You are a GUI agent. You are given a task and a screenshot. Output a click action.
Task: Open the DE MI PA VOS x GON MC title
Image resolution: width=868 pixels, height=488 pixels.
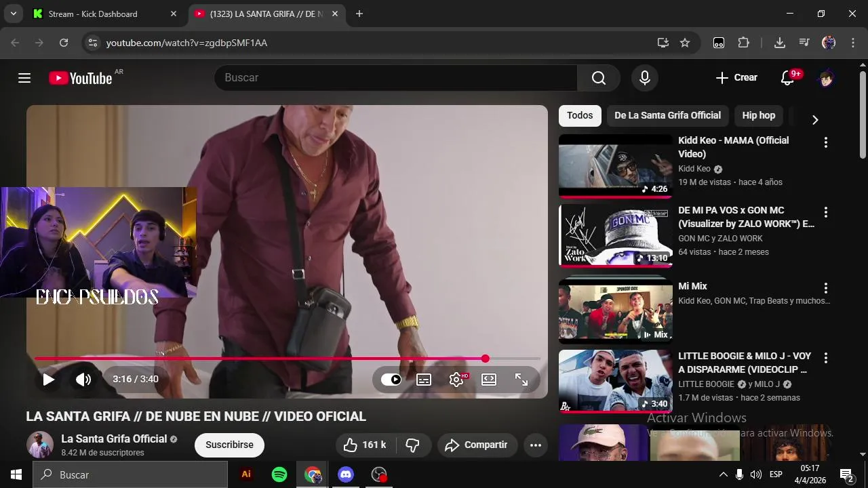click(x=746, y=218)
